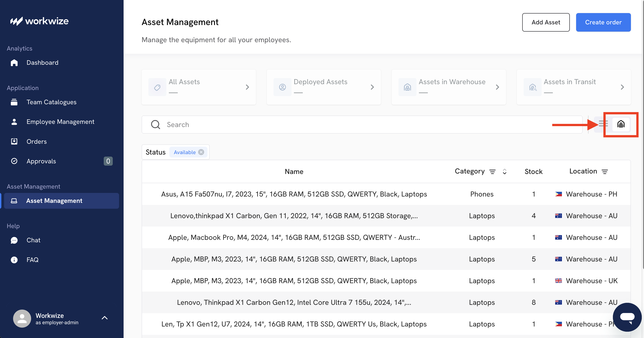This screenshot has width=644, height=338.
Task: Click the Approvals checkmark icon
Action: click(14, 161)
